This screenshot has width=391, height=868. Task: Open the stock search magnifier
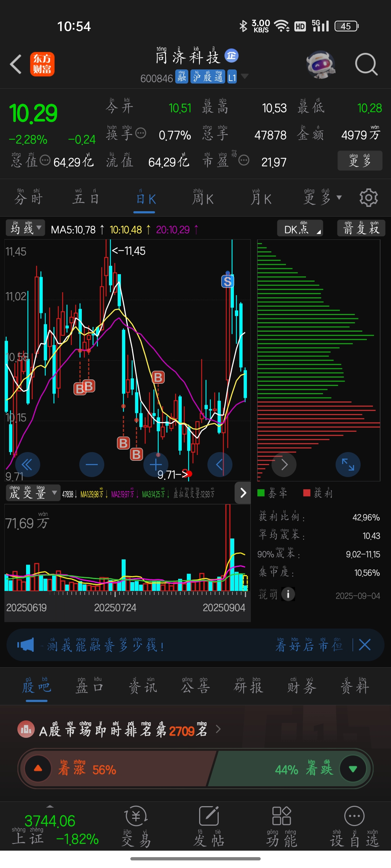click(x=366, y=64)
